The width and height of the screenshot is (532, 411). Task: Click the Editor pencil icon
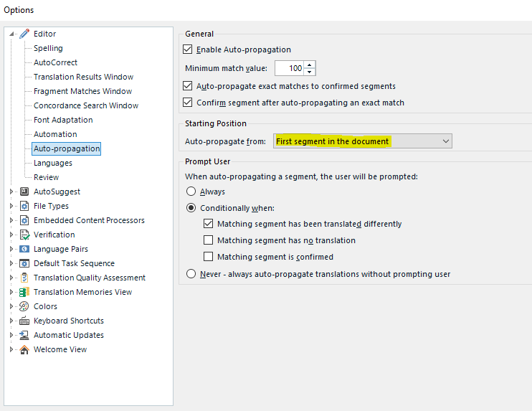click(24, 34)
